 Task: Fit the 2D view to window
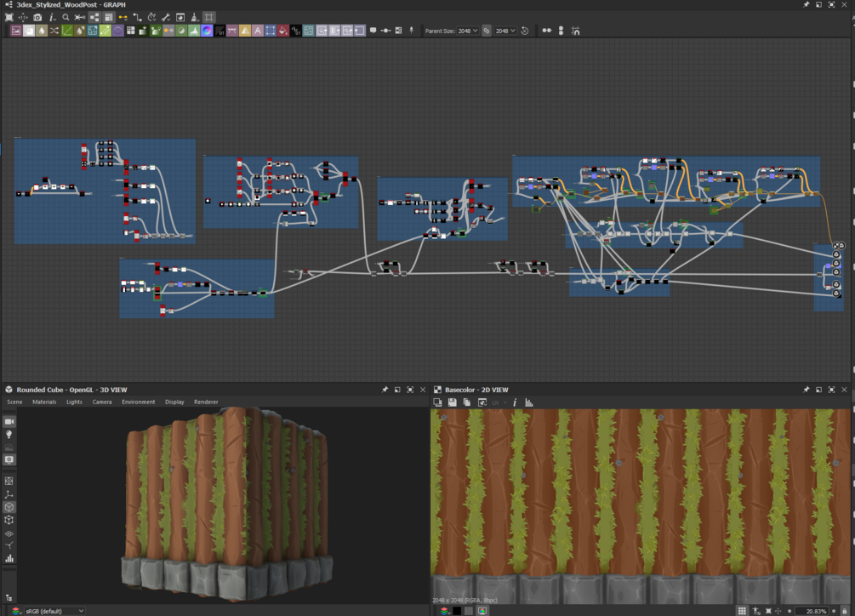[768, 611]
